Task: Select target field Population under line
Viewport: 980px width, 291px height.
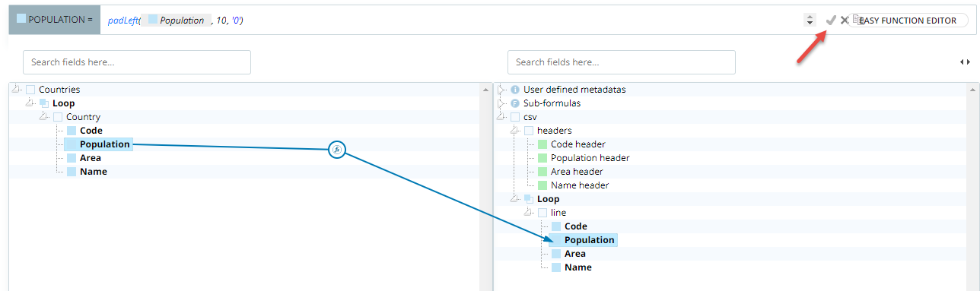Action: pos(590,240)
